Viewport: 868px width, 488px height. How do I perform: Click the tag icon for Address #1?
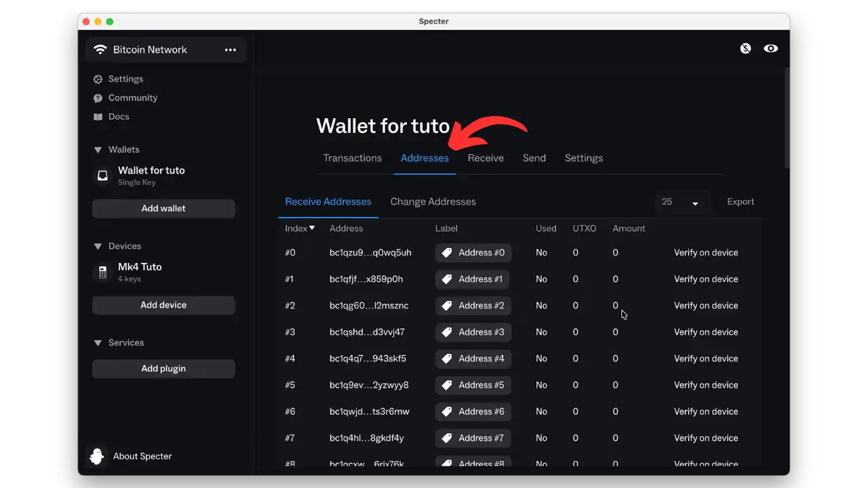[x=447, y=279]
